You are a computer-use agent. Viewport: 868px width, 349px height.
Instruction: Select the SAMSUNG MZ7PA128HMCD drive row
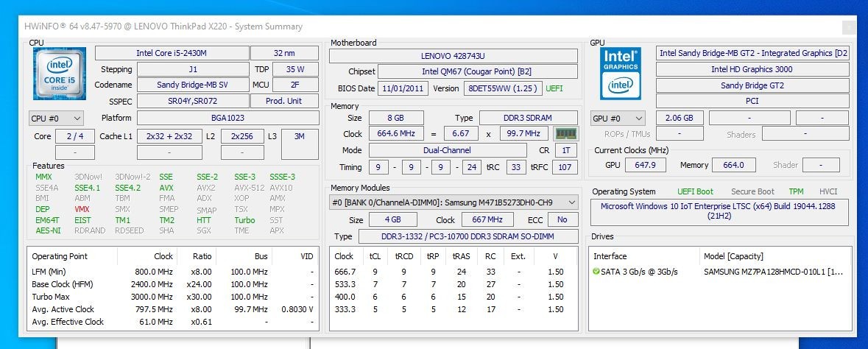(719, 272)
